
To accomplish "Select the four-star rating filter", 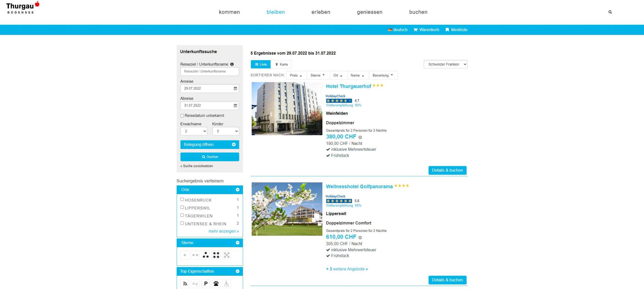I will pos(216,255).
